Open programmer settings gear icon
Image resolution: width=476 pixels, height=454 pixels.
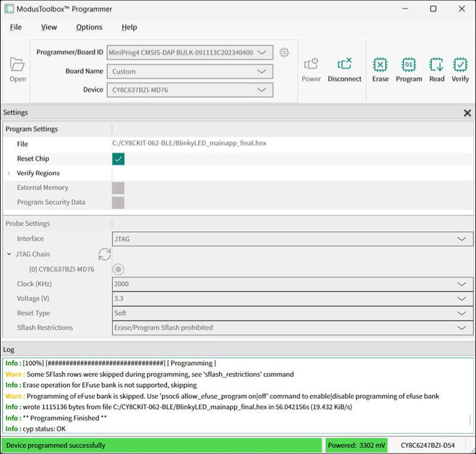(284, 52)
